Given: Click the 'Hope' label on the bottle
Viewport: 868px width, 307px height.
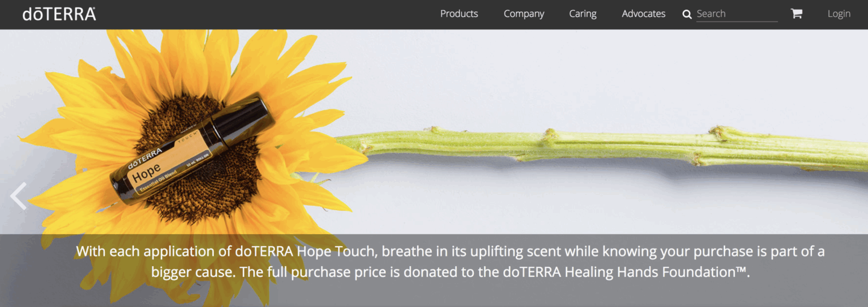Looking at the screenshot, I should (x=146, y=172).
